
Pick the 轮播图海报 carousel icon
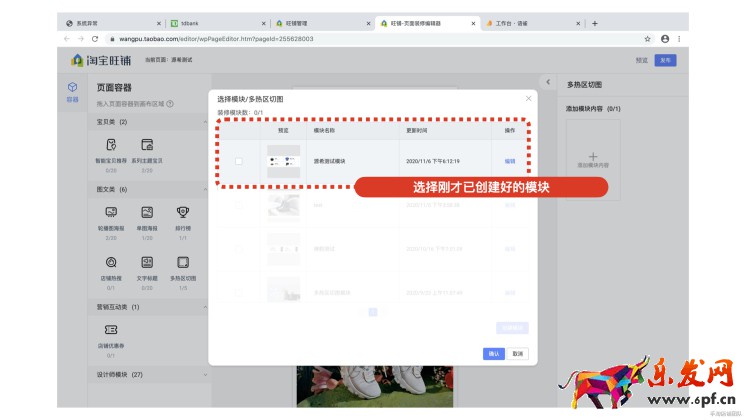(x=111, y=212)
